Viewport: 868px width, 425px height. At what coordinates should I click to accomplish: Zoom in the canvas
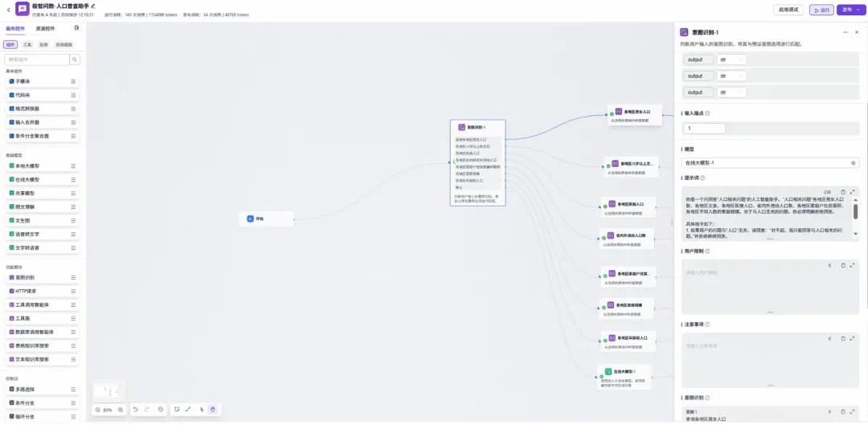point(121,410)
